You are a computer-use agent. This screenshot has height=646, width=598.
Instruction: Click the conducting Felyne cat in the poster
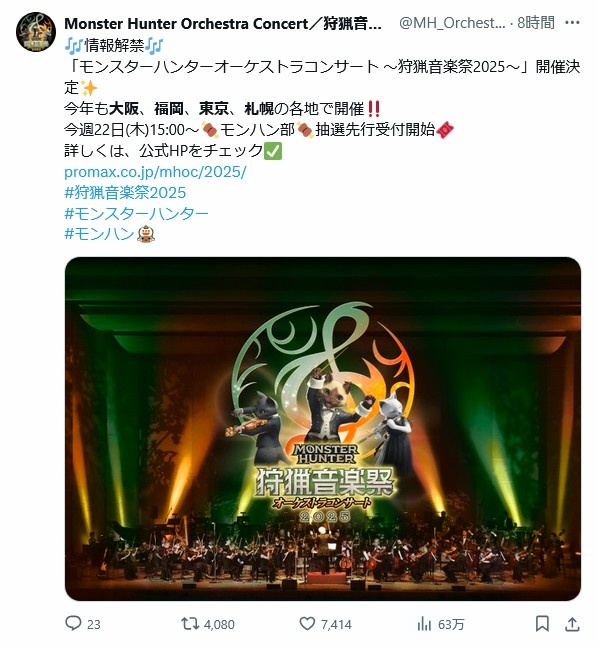coord(330,406)
